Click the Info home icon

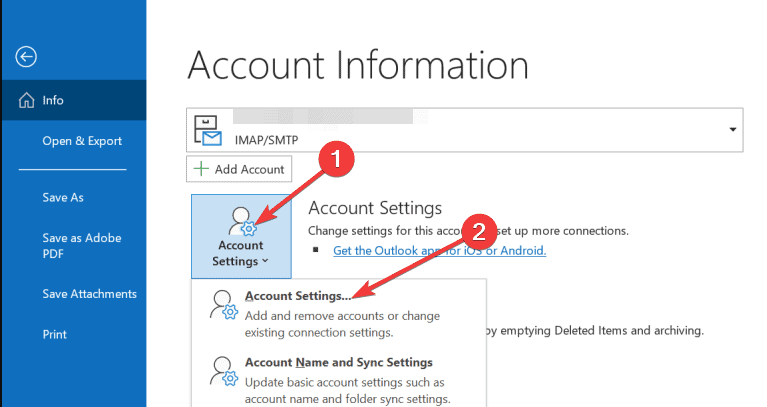tap(26, 100)
